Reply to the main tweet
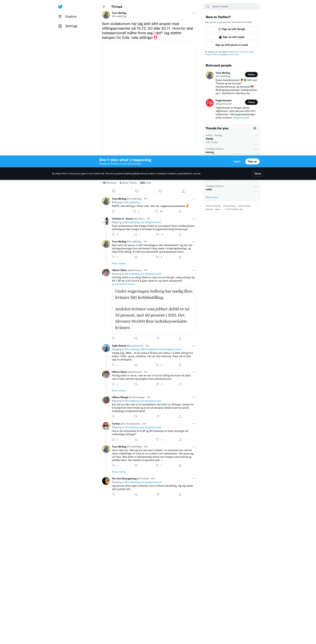The image size is (316, 644). [x=114, y=191]
